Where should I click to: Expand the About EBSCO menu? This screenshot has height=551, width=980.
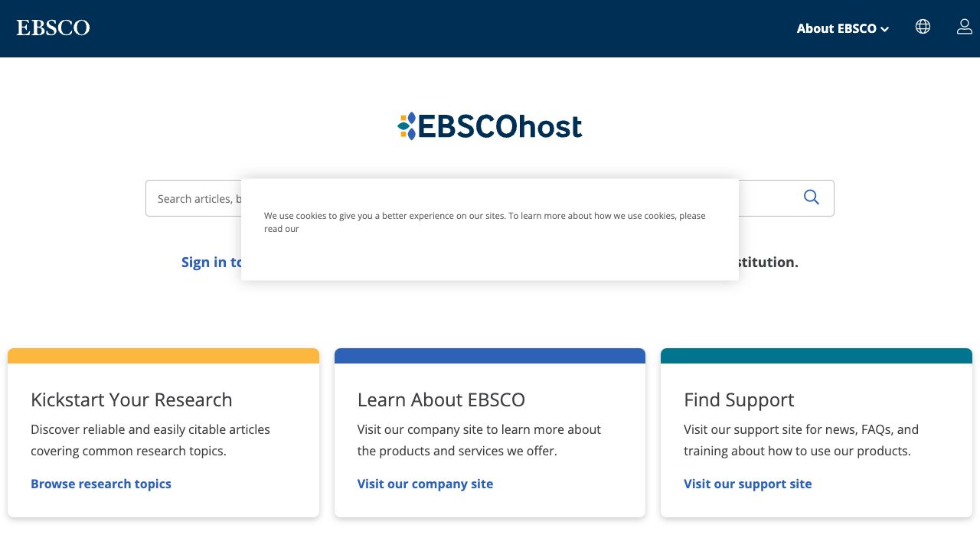(x=842, y=28)
